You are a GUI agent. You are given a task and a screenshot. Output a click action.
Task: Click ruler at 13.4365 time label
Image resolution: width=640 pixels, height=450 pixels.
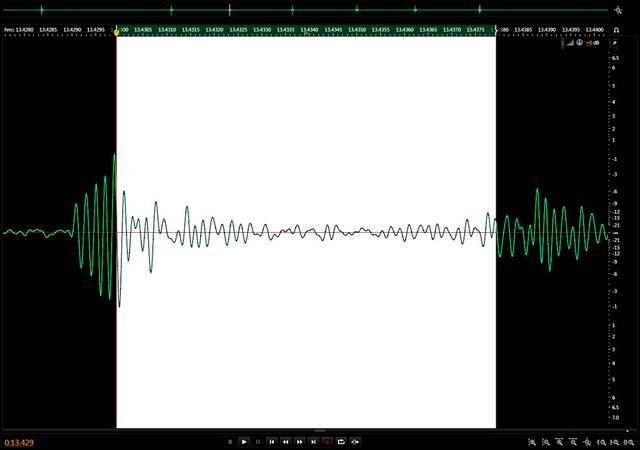pos(428,30)
